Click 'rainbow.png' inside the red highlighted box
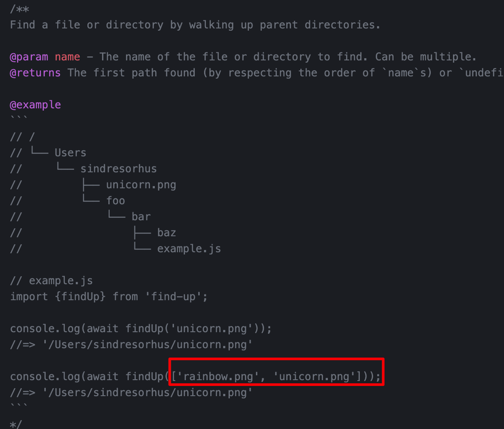The image size is (504, 429). [x=218, y=377]
